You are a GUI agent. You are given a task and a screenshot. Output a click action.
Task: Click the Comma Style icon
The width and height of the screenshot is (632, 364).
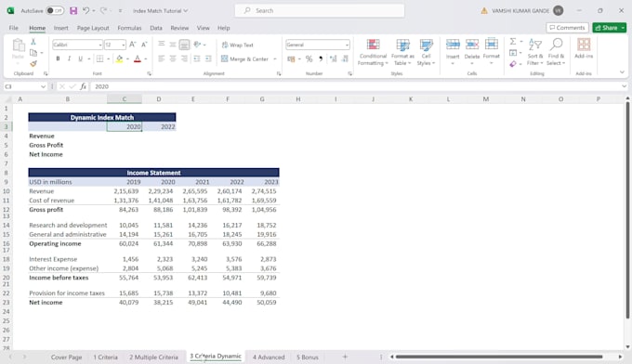tap(321, 58)
